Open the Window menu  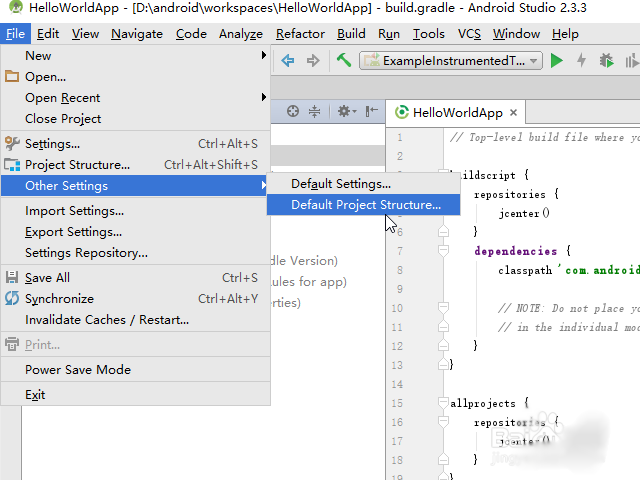[516, 34]
